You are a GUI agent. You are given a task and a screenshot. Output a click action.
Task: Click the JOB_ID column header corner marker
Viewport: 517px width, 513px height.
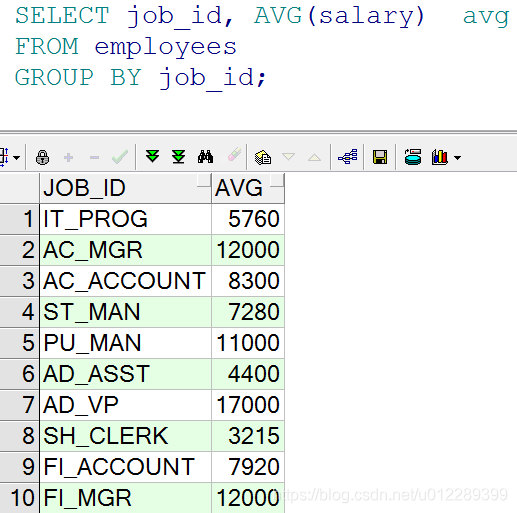click(204, 180)
